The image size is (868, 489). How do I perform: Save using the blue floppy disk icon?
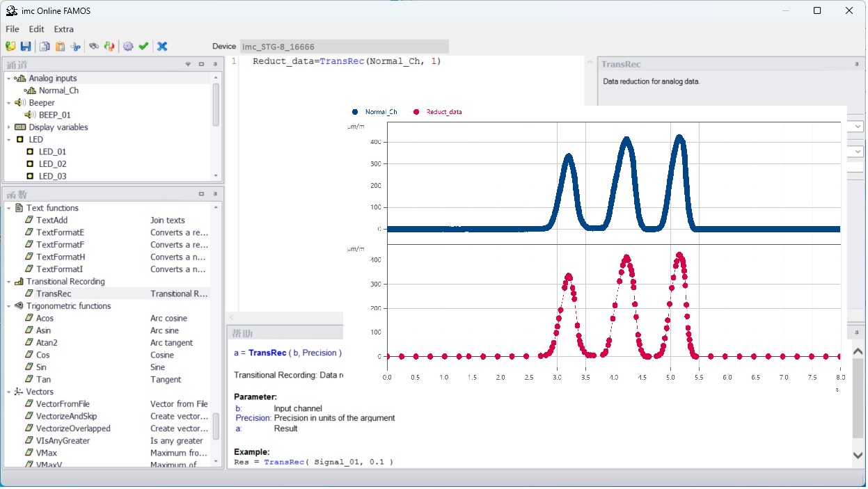click(26, 47)
